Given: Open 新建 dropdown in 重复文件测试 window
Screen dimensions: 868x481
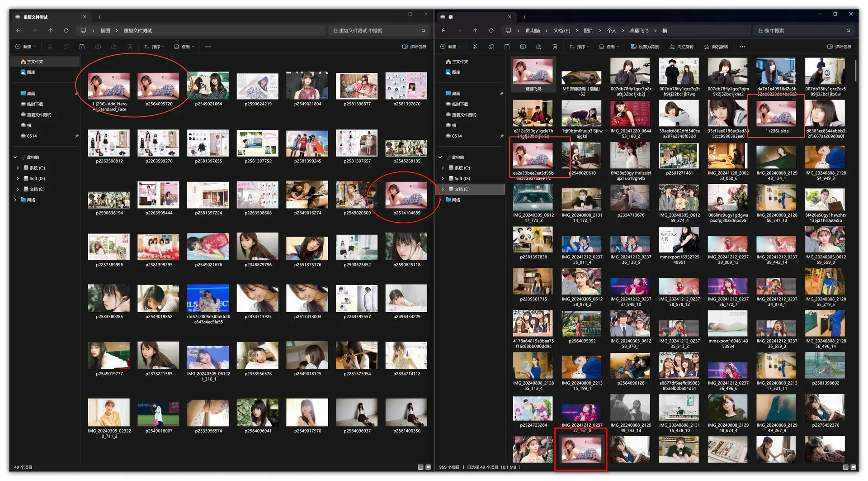Looking at the screenshot, I should coord(25,47).
